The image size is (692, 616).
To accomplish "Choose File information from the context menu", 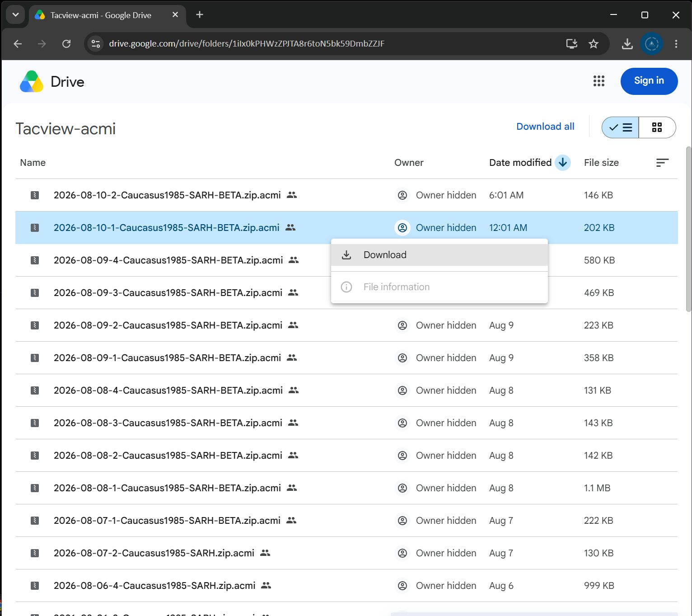I will pyautogui.click(x=440, y=287).
